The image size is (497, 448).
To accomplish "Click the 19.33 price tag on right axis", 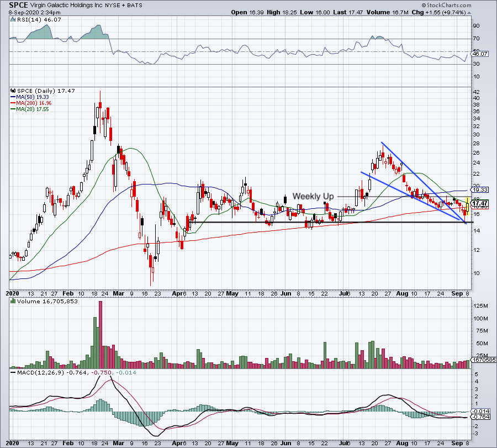I will [x=480, y=190].
